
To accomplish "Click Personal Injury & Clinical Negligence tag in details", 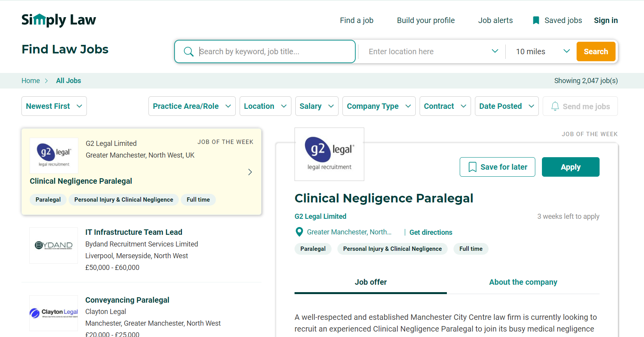I will [x=392, y=249].
